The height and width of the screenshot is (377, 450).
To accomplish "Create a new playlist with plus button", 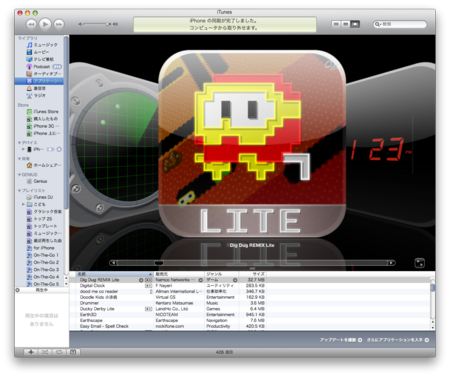I will 31,352.
